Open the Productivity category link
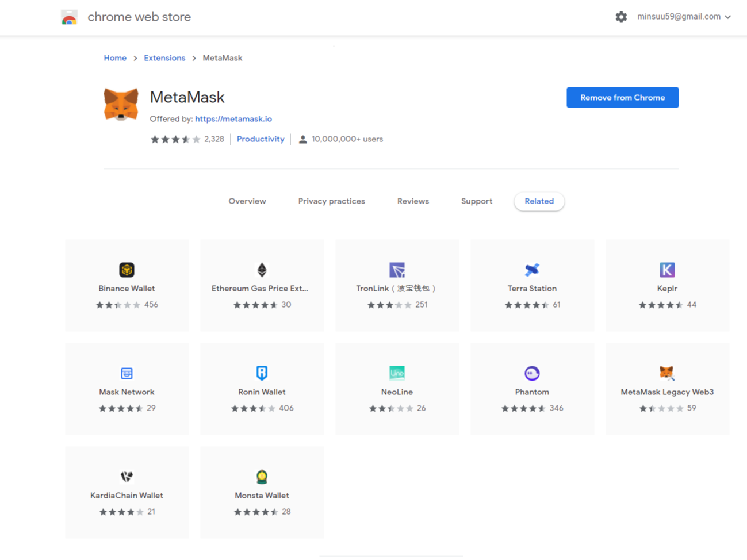Viewport: 747px width, 560px height. point(261,139)
